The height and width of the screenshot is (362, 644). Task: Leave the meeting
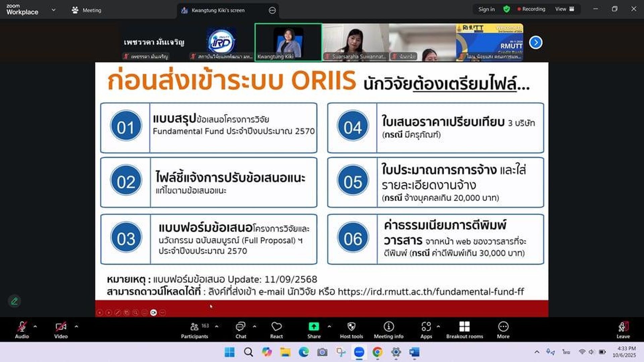pos(623,330)
